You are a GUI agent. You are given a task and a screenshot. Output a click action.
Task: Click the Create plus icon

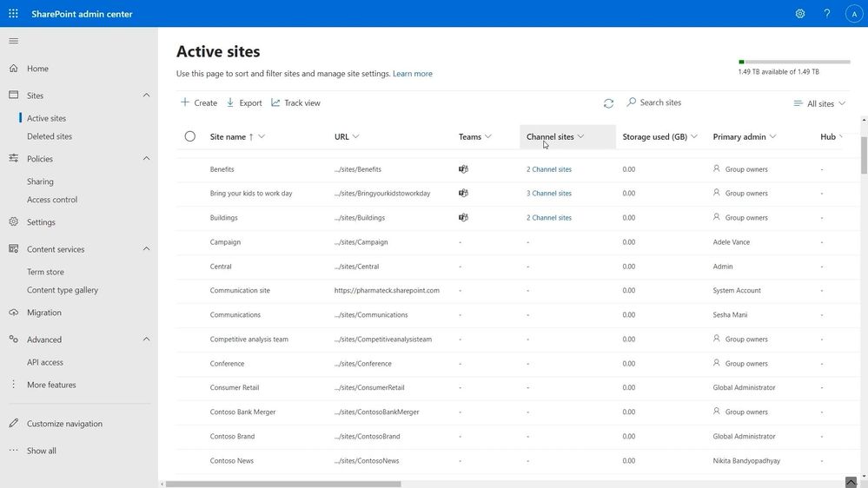(x=185, y=102)
